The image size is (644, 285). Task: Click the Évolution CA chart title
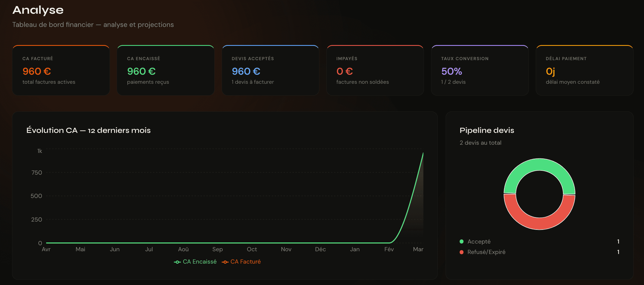coord(88,130)
